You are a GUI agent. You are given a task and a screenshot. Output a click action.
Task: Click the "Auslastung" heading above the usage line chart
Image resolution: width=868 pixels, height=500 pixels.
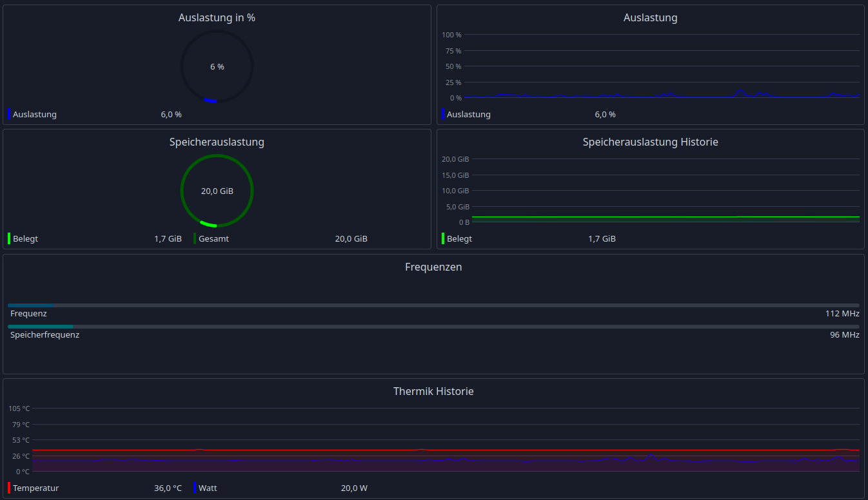tap(650, 18)
